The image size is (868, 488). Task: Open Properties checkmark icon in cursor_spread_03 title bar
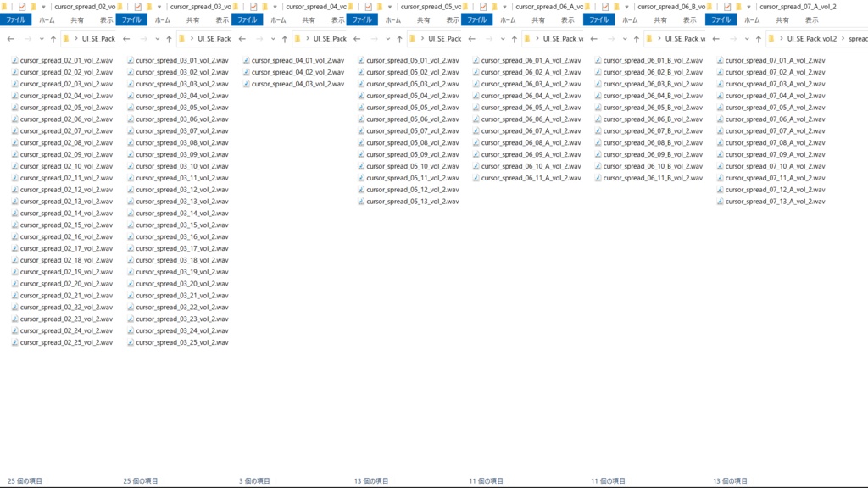pos(138,7)
